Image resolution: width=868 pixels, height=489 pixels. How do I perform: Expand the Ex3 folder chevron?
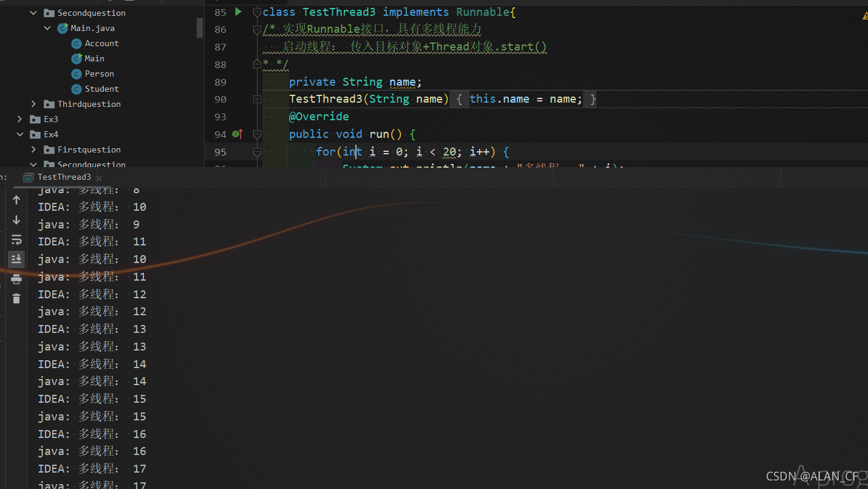point(20,119)
